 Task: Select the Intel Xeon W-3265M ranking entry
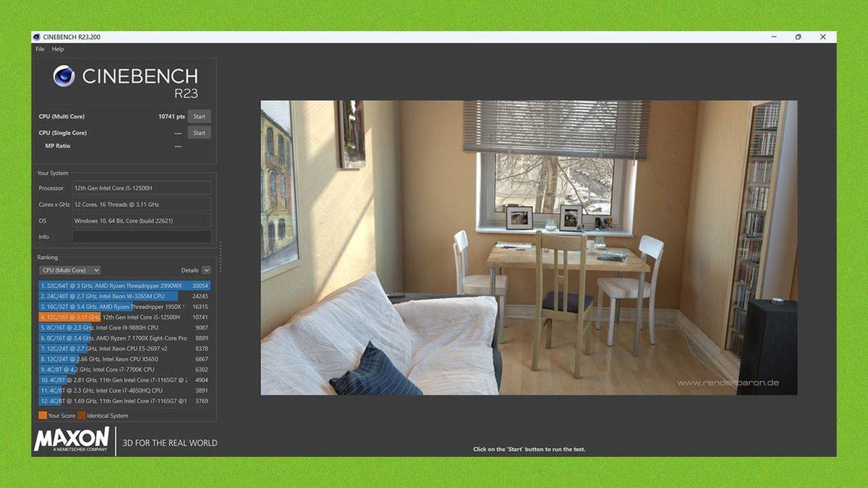(x=124, y=296)
